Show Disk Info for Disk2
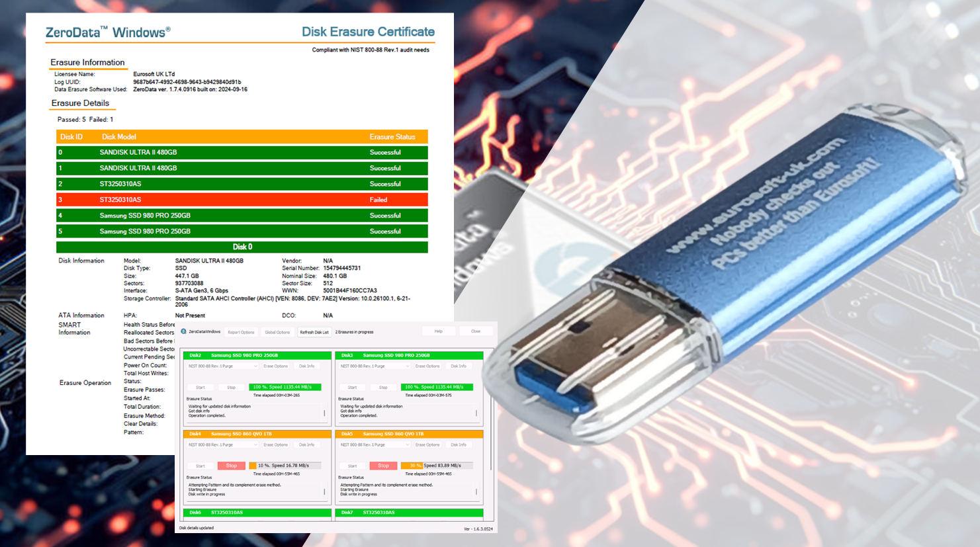Screen dimensions: 980x547 point(306,366)
